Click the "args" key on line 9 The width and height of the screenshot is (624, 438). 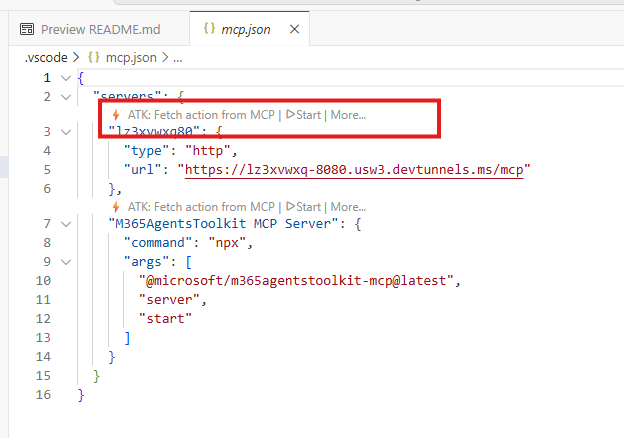pos(146,262)
